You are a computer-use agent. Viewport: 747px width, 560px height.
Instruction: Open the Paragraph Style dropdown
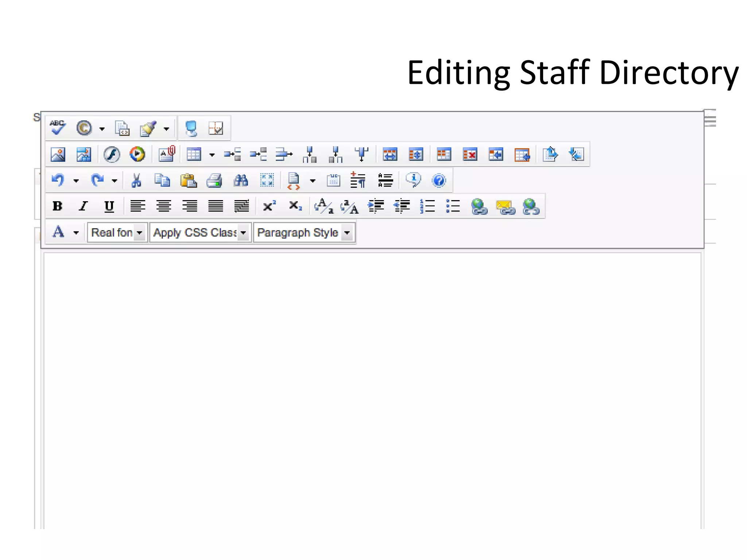[304, 233]
